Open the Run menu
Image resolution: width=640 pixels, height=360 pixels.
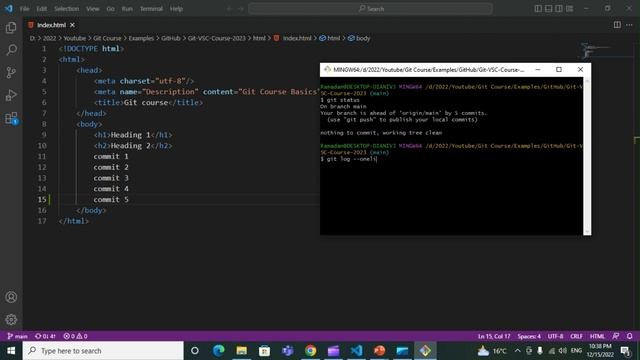click(x=127, y=9)
